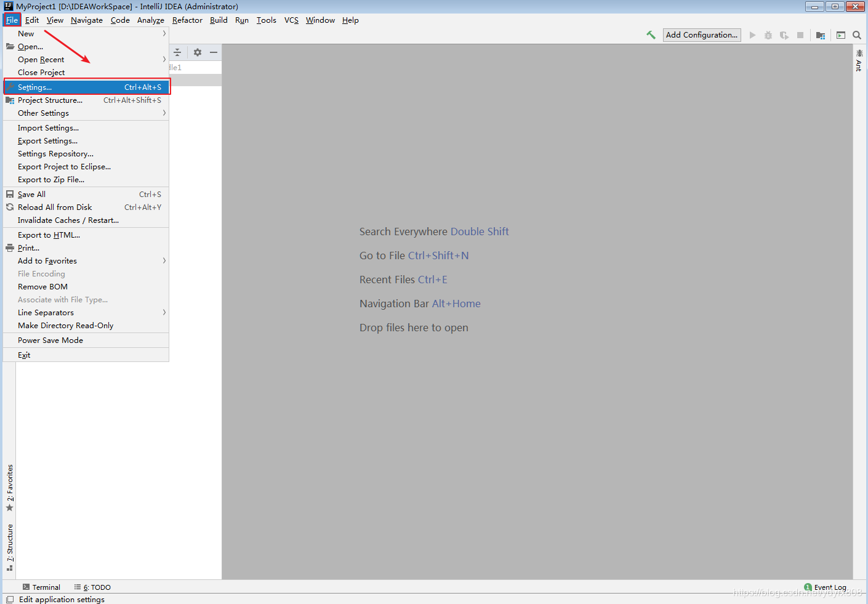The height and width of the screenshot is (604, 868).
Task: Open the Z: Structure side tab
Action: pyautogui.click(x=9, y=547)
